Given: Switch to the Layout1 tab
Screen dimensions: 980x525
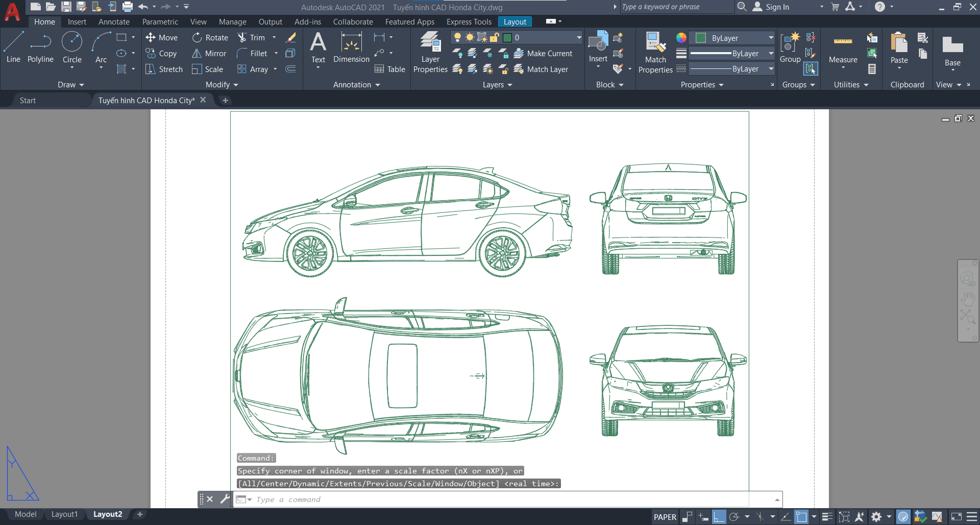Looking at the screenshot, I should [64, 514].
